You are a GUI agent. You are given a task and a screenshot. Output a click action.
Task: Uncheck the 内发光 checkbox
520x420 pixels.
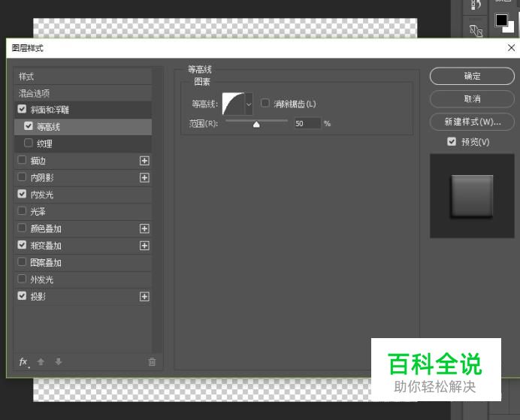click(x=22, y=194)
